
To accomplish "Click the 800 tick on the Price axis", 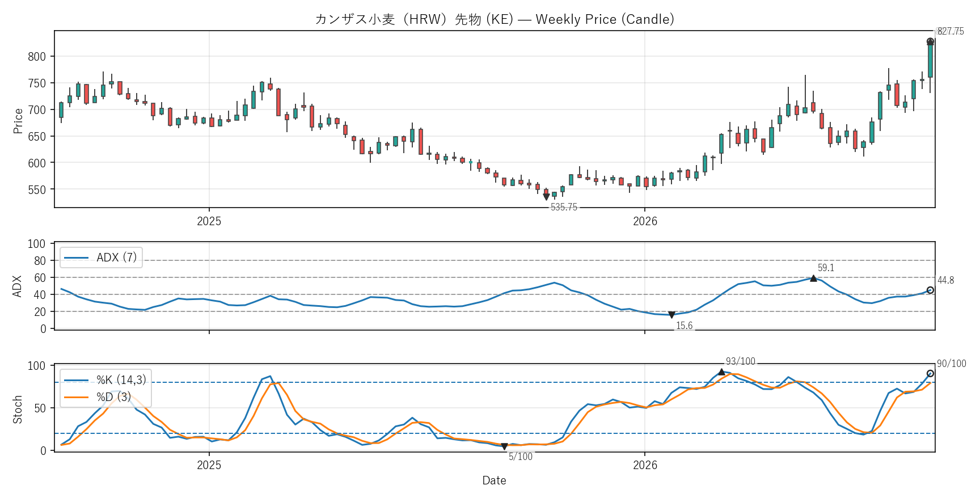I will click(x=37, y=57).
